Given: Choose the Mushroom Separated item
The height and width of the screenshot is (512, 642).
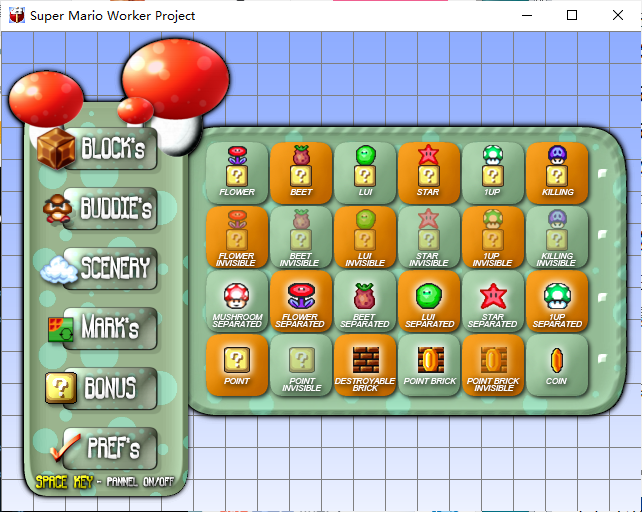Looking at the screenshot, I should [x=237, y=301].
